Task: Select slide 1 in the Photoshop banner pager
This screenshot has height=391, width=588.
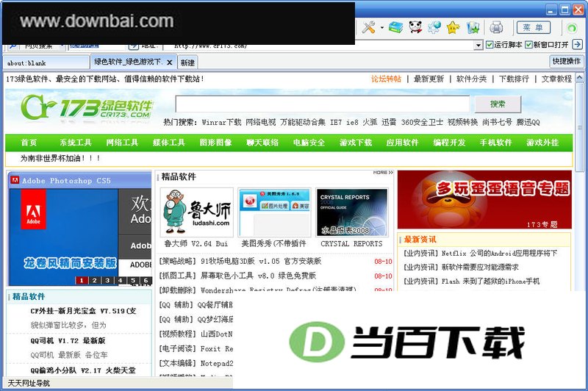Action: (82, 281)
